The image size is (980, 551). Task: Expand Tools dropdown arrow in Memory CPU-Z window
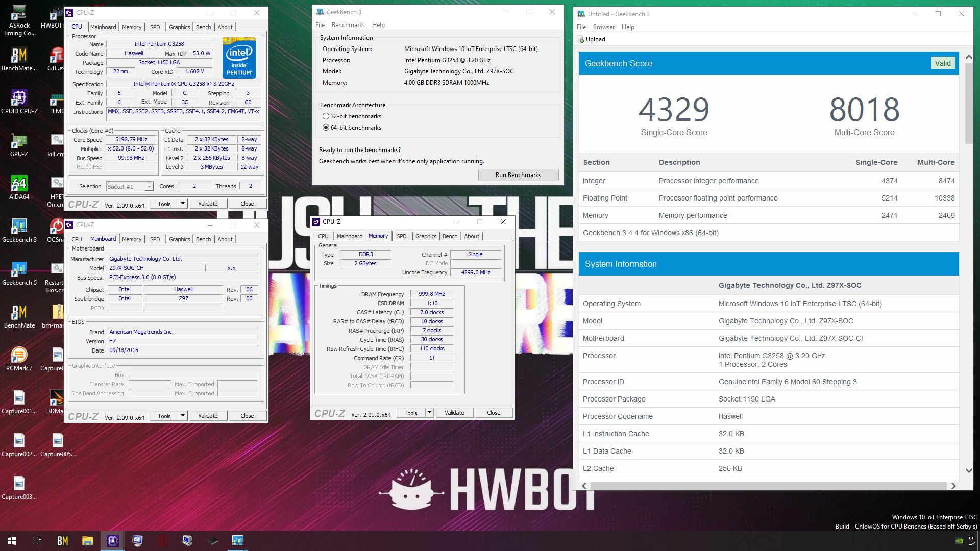coord(429,413)
